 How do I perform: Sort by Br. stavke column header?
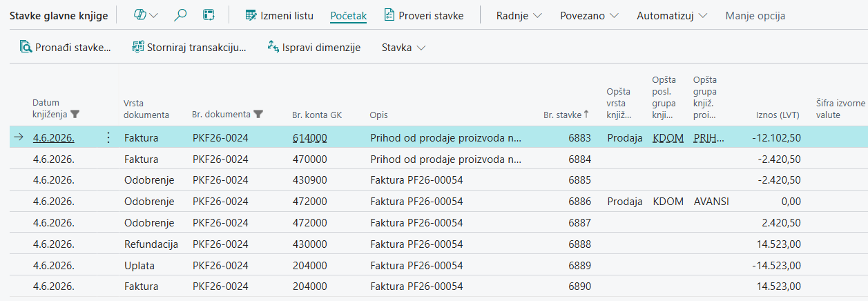tap(566, 115)
